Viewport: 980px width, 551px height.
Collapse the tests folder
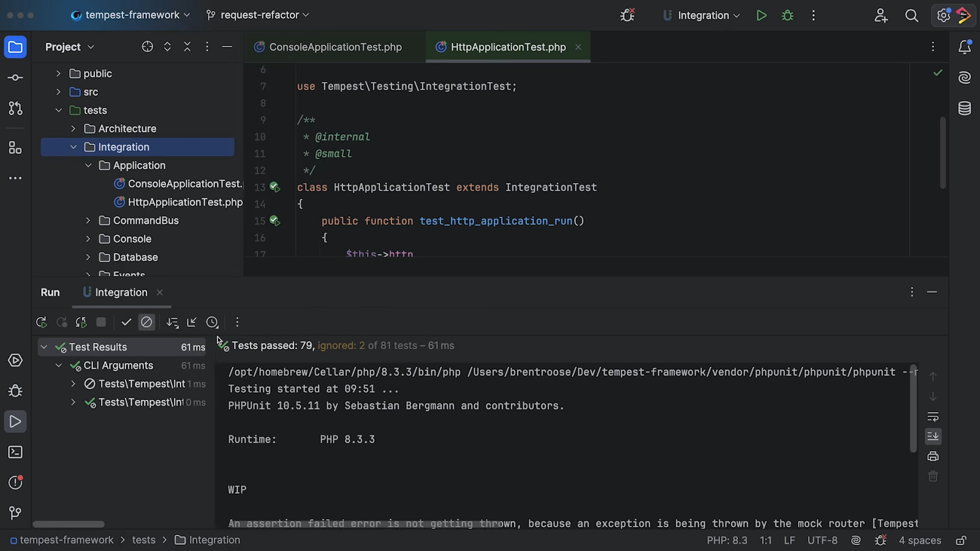pyautogui.click(x=59, y=110)
